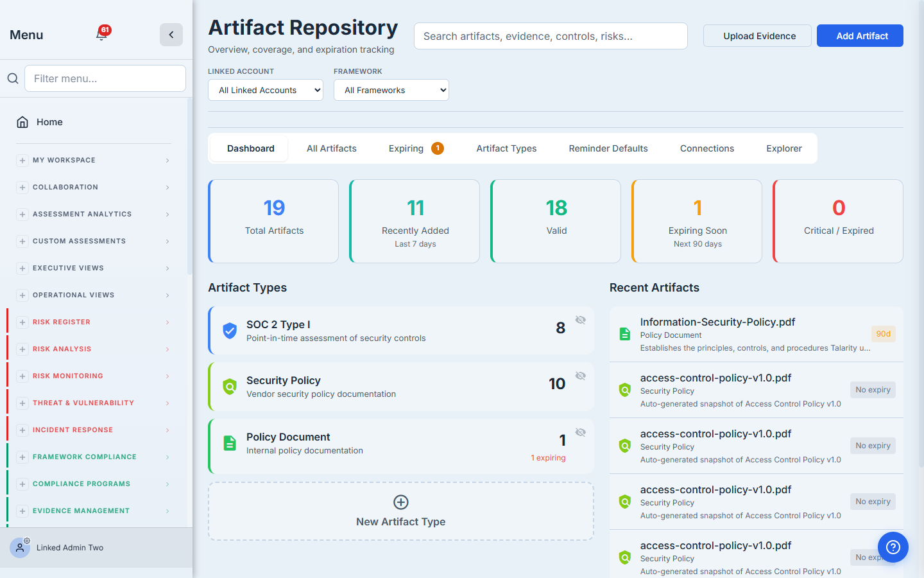
Task: Expand Framework Compliance using its right chevron
Action: 167,457
